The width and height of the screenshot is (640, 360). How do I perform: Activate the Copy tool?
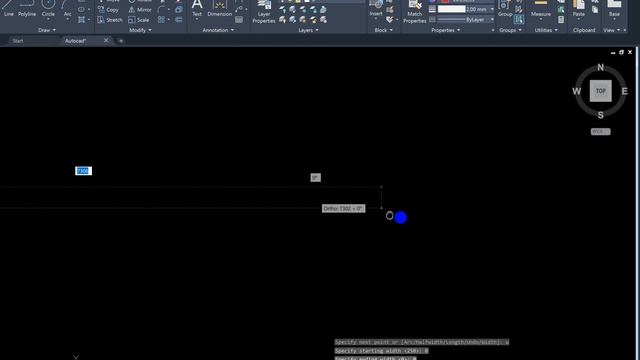coord(109,9)
